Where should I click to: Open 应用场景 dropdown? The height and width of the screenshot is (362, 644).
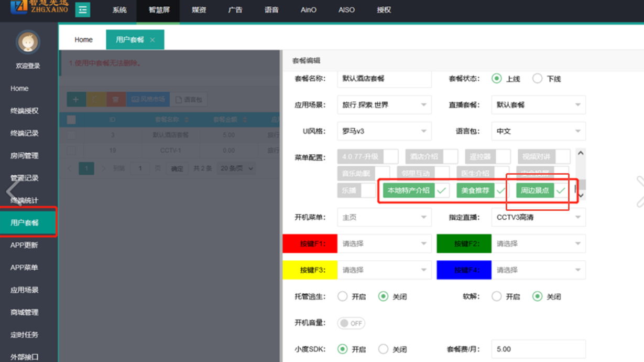coord(385,105)
